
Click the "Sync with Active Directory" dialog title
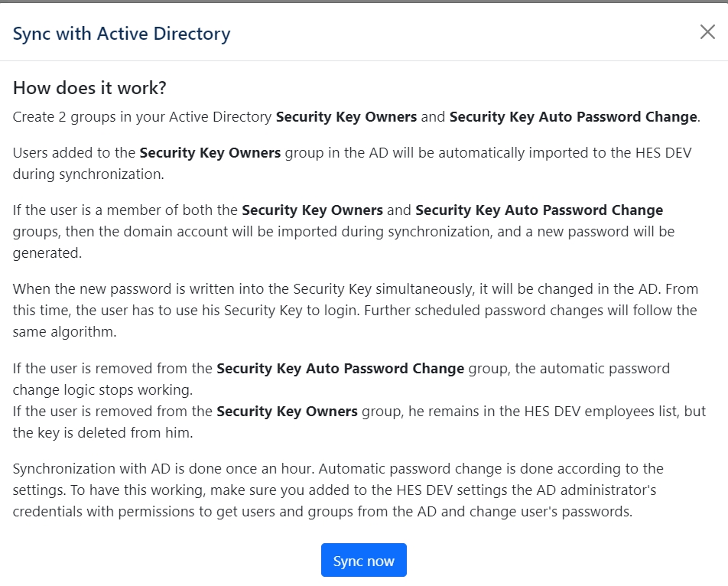pyautogui.click(x=122, y=34)
